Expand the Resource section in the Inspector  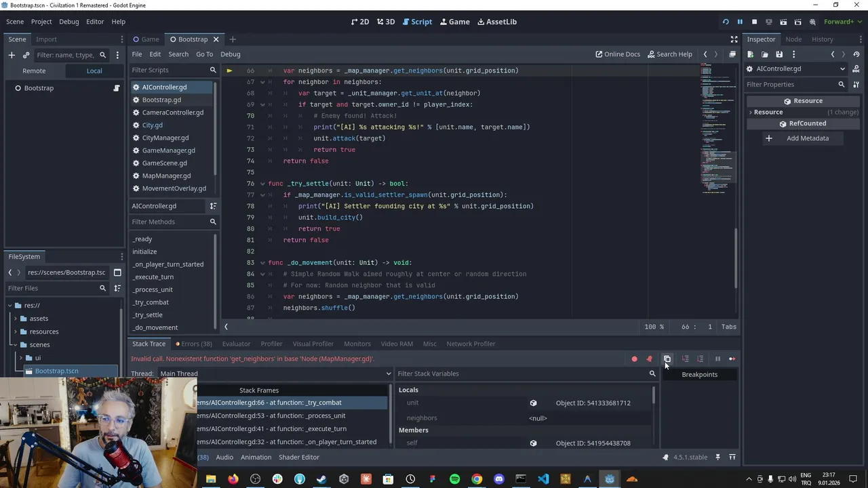[x=751, y=113]
